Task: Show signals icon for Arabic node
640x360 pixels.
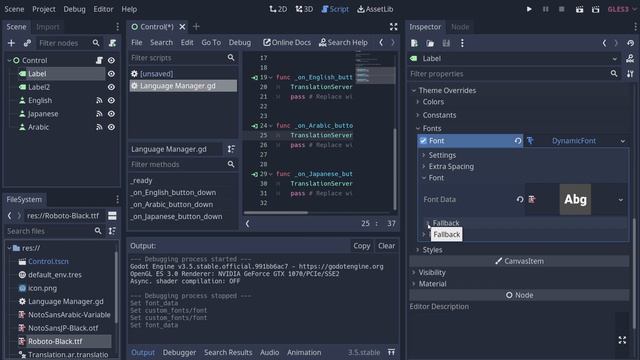Action: pyautogui.click(x=99, y=127)
